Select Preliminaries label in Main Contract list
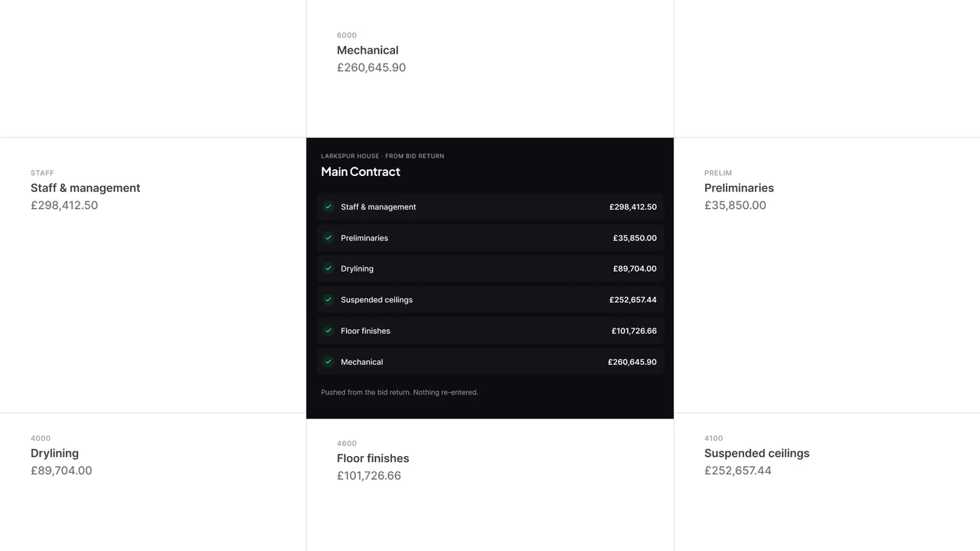Image resolution: width=980 pixels, height=551 pixels. pos(364,238)
